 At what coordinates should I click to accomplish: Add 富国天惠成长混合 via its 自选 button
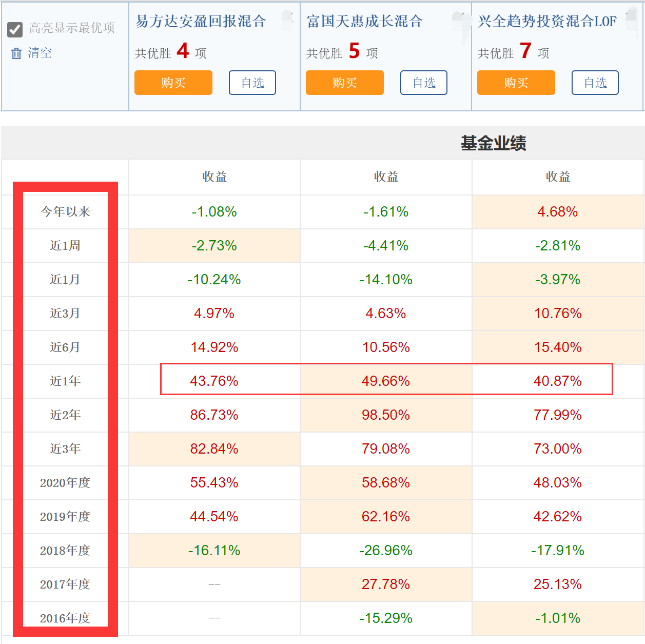(x=424, y=83)
